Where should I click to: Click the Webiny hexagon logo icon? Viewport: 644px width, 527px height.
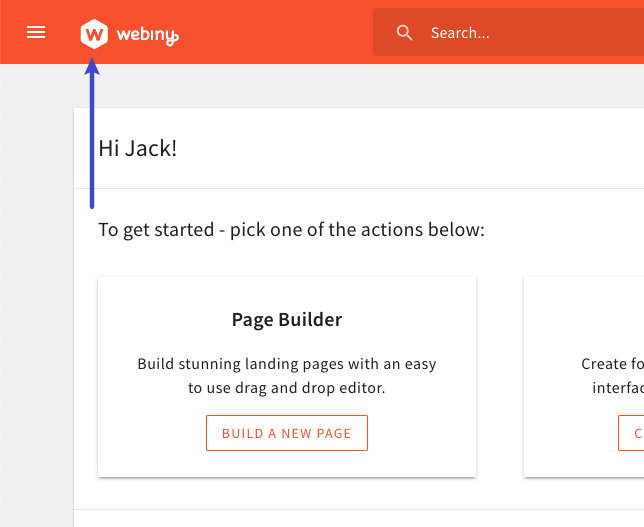94,33
